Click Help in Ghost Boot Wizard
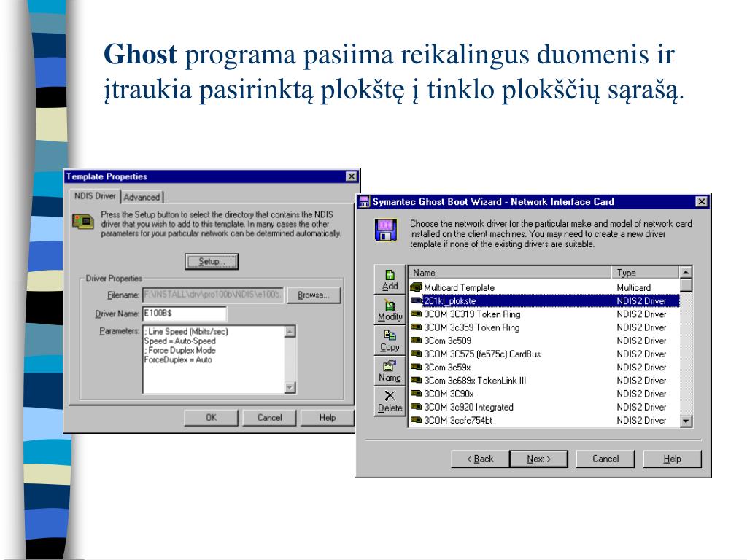Image resolution: width=747 pixels, height=560 pixels. [672, 459]
